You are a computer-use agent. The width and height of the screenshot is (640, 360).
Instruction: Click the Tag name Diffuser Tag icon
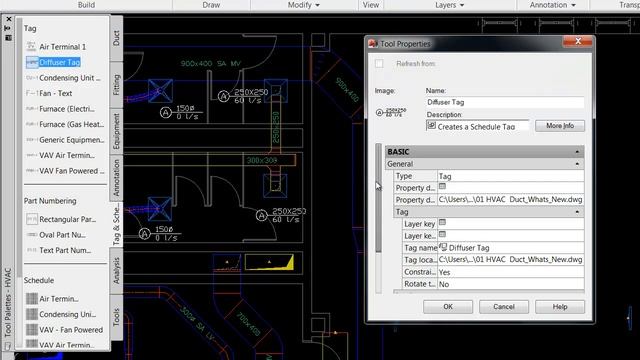[x=443, y=247]
